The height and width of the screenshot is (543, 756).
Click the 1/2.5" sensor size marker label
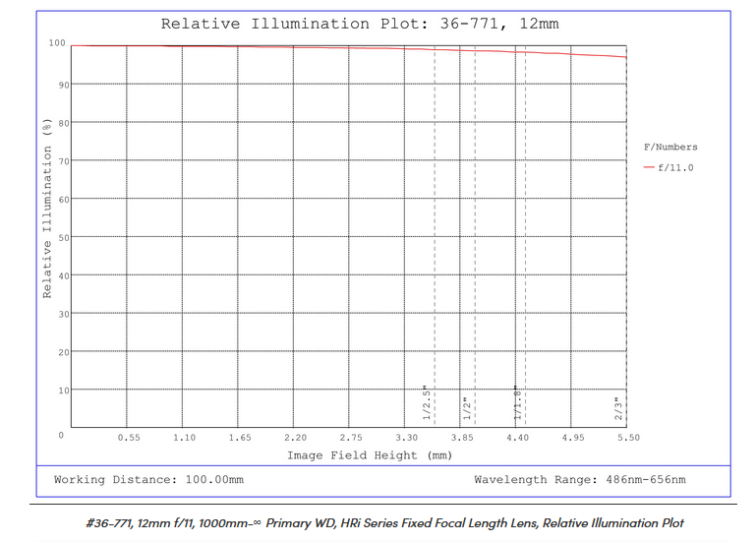pyautogui.click(x=426, y=403)
